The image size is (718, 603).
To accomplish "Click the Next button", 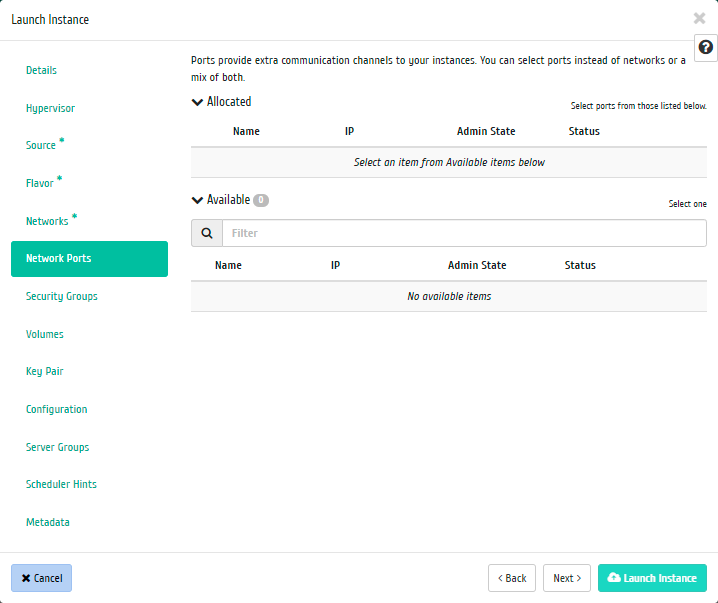I will [x=566, y=578].
